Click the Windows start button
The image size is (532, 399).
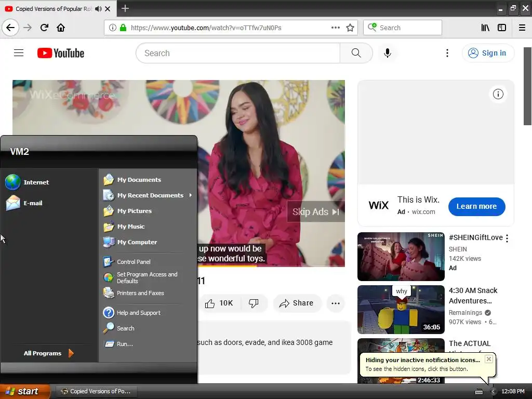[25, 391]
